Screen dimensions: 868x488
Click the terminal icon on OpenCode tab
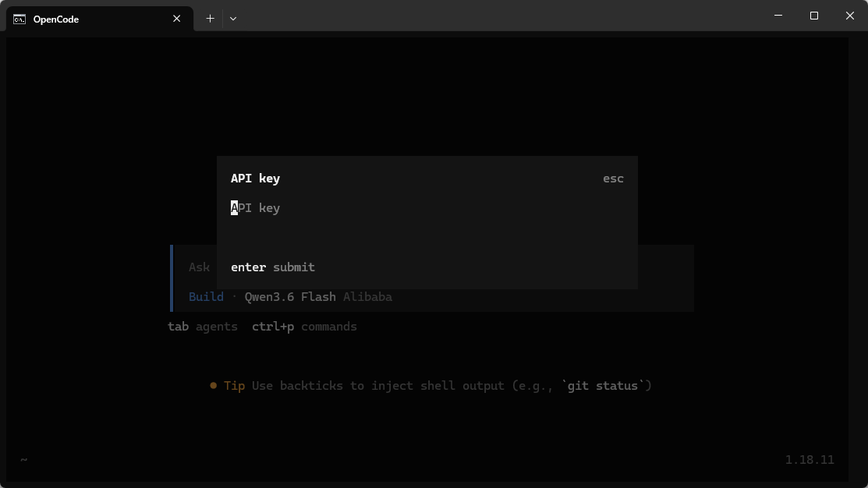pyautogui.click(x=19, y=19)
